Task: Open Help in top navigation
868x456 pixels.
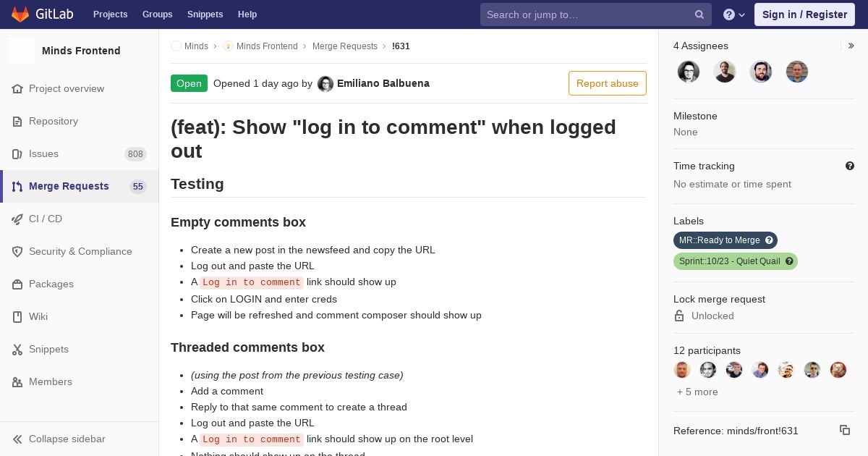Action: point(247,14)
